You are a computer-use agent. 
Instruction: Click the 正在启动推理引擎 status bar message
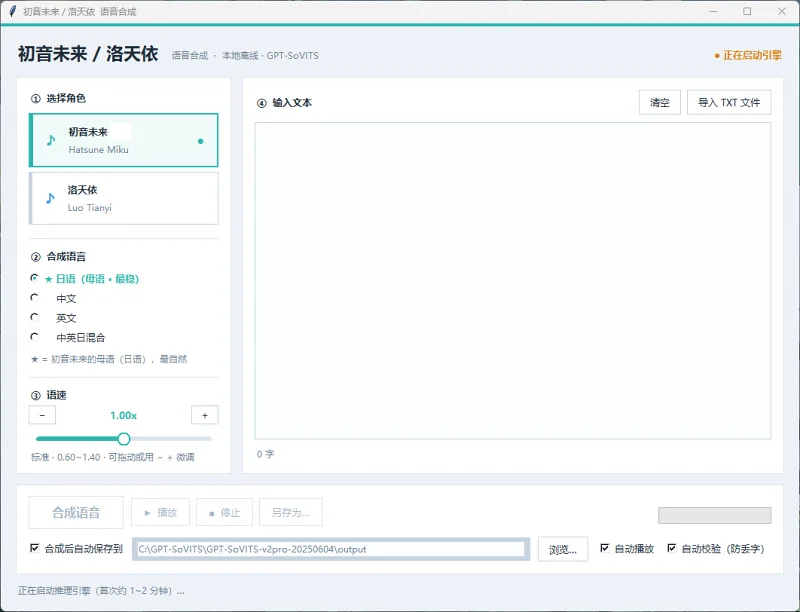click(101, 591)
